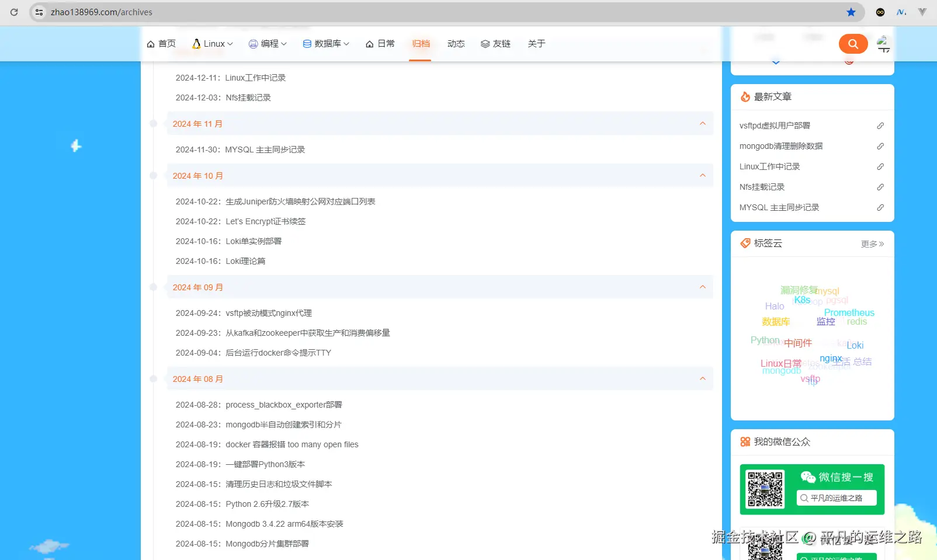The height and width of the screenshot is (560, 937).
Task: Select the 归档 tab in navigation
Action: pyautogui.click(x=421, y=43)
